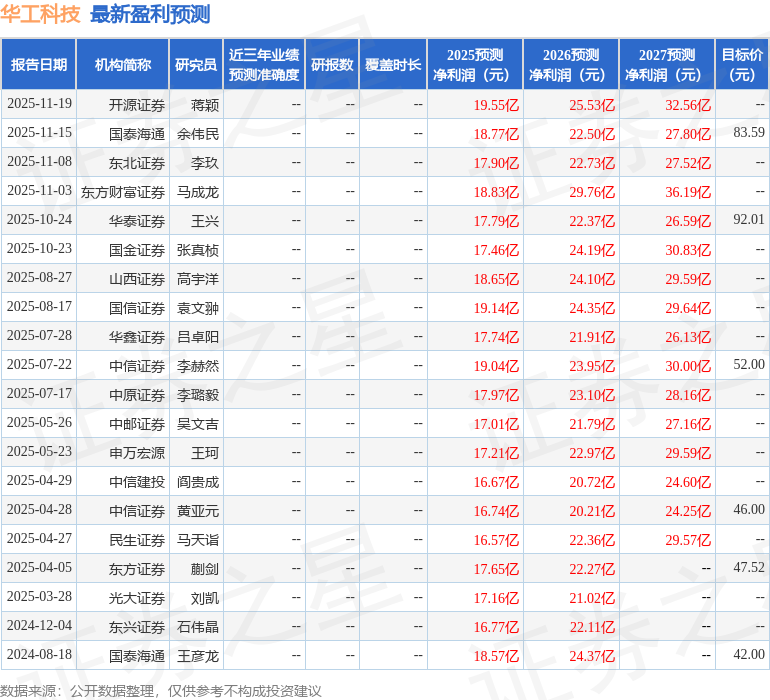The height and width of the screenshot is (700, 770).
Task: Click the 92.01 target price cell
Action: coord(748,220)
